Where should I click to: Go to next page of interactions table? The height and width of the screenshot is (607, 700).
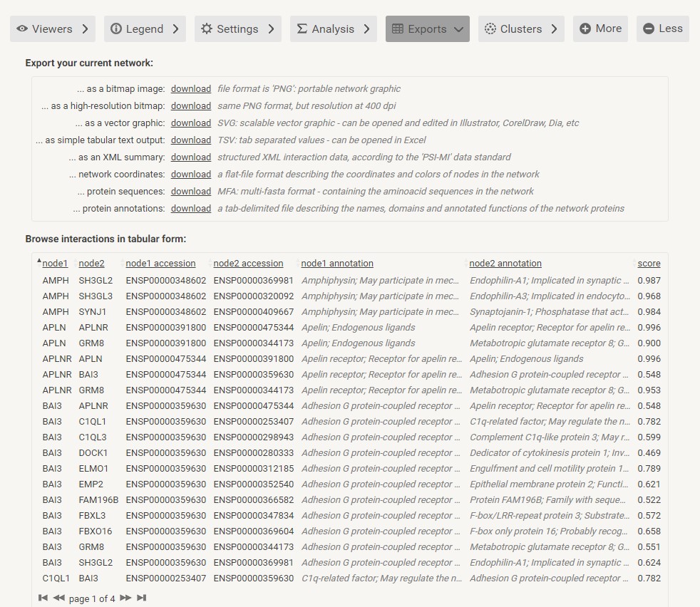pyautogui.click(x=125, y=598)
